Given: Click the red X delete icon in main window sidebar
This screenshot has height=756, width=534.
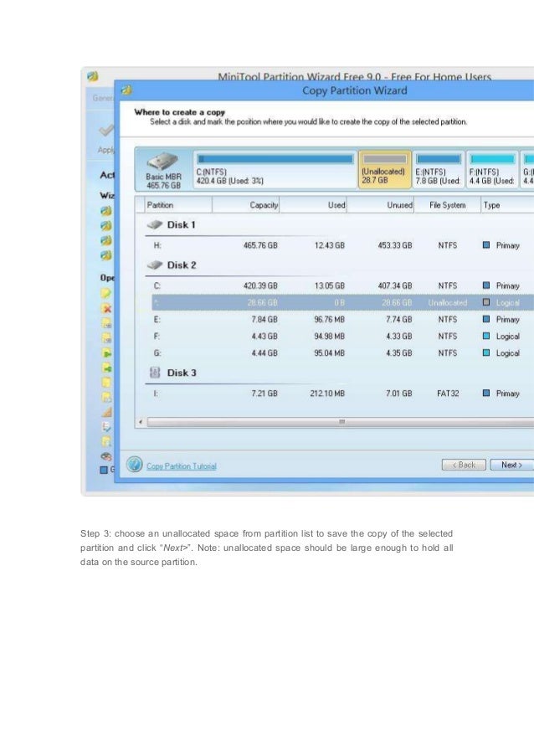Looking at the screenshot, I should (x=106, y=309).
